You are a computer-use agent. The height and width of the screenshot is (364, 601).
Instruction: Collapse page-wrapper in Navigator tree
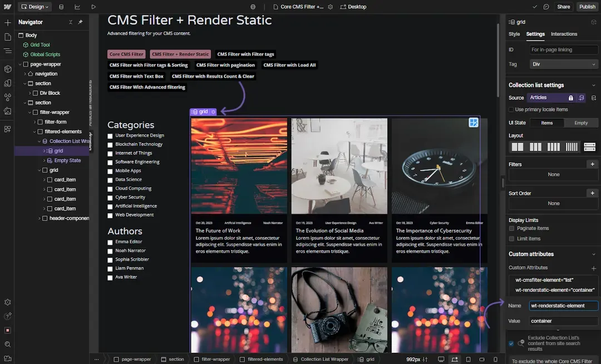click(x=20, y=65)
